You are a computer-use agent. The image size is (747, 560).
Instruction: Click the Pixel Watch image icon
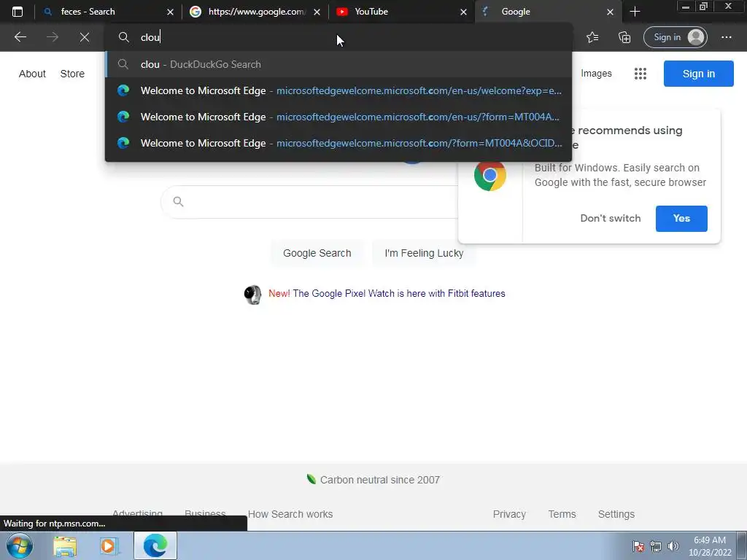(x=252, y=295)
